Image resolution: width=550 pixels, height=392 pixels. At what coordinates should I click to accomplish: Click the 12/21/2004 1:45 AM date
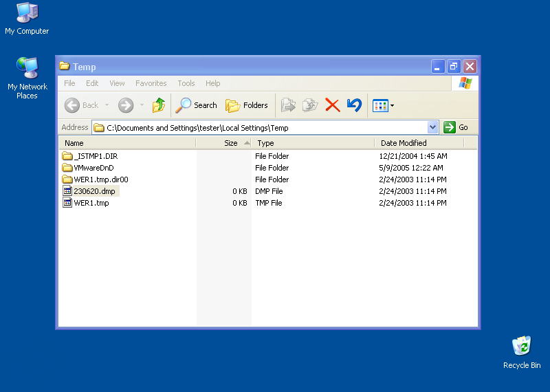(413, 156)
